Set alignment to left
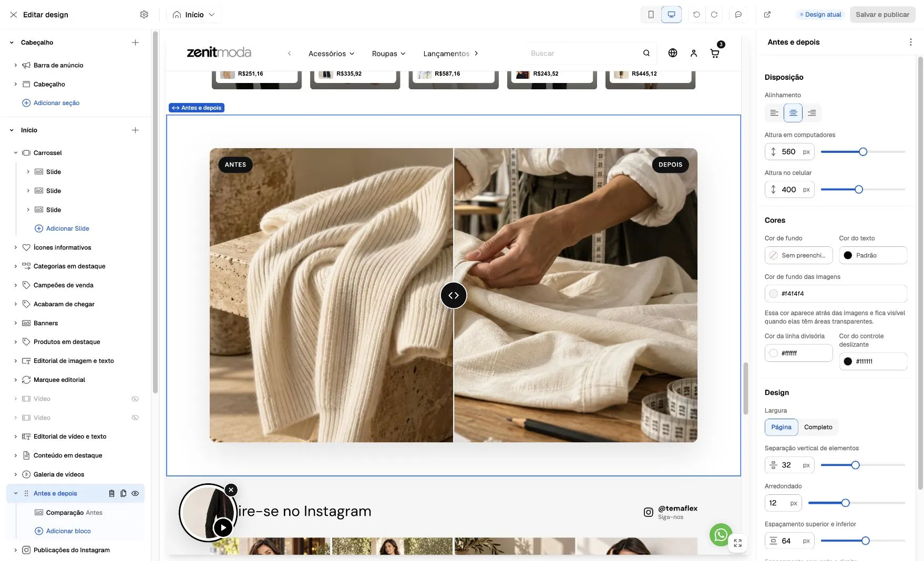Image resolution: width=924 pixels, height=561 pixels. point(774,113)
